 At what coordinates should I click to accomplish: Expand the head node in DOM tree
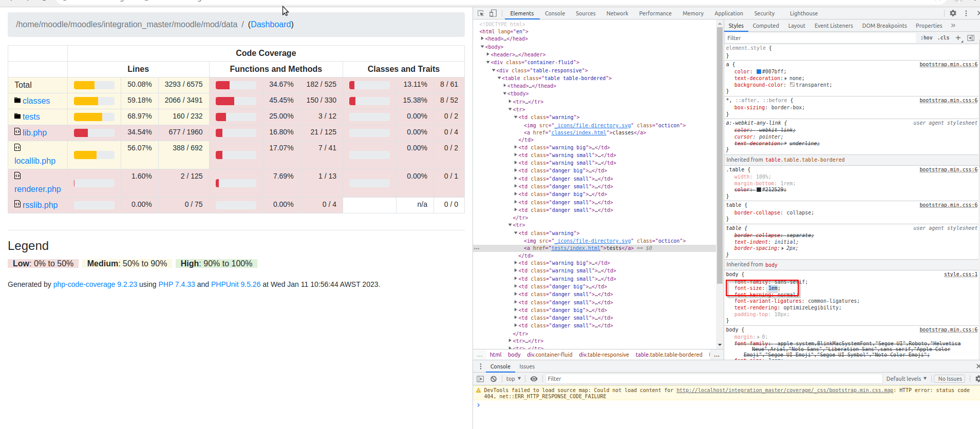pos(482,38)
